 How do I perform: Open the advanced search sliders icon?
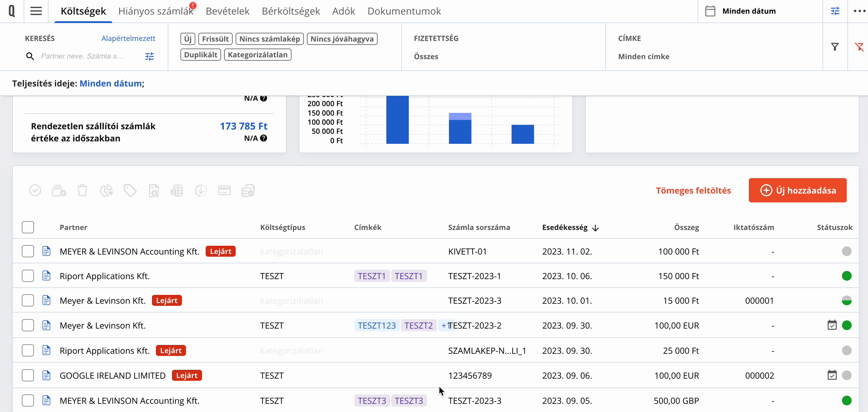(x=150, y=56)
